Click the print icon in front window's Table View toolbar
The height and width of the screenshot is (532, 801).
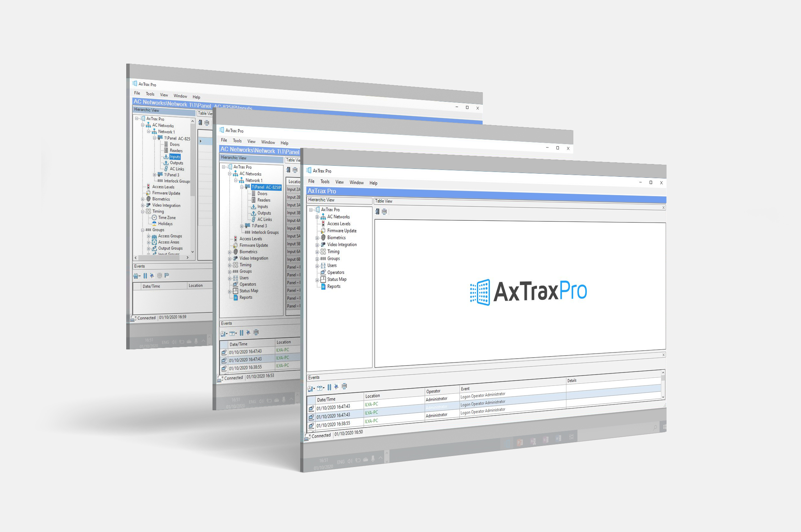pos(384,211)
